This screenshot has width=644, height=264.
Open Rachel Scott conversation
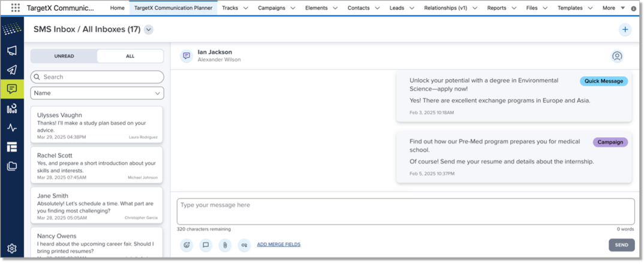[97, 165]
